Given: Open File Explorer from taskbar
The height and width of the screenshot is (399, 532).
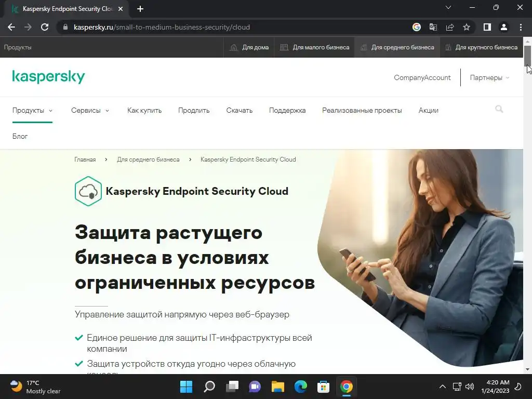Looking at the screenshot, I should (x=278, y=387).
